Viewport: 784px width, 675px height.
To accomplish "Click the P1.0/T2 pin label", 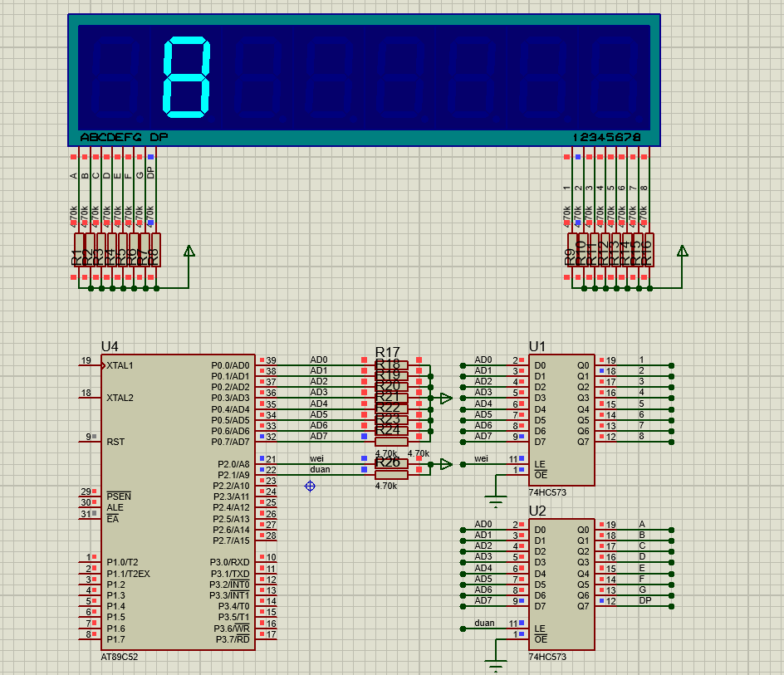I will (x=123, y=563).
